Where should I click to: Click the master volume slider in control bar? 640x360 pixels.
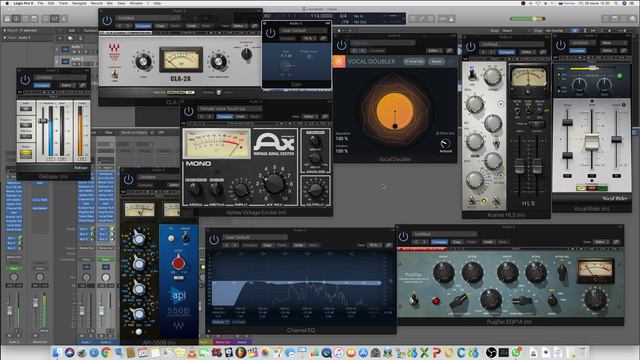[527, 19]
